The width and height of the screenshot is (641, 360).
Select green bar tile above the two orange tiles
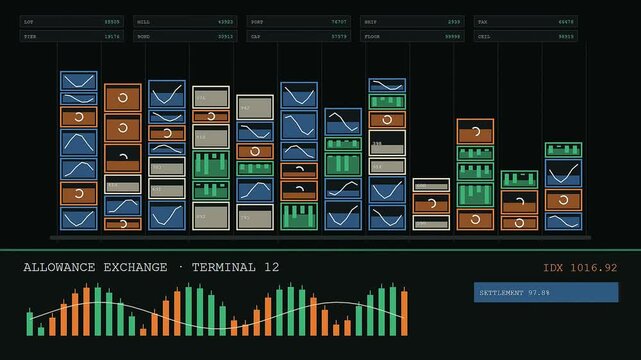tap(520, 179)
